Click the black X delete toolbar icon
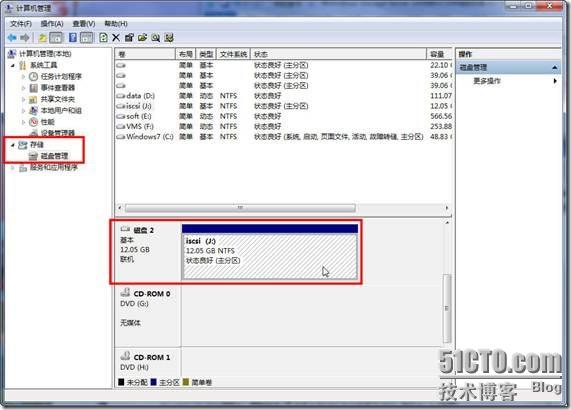This screenshot has height=410, width=571. 116,38
